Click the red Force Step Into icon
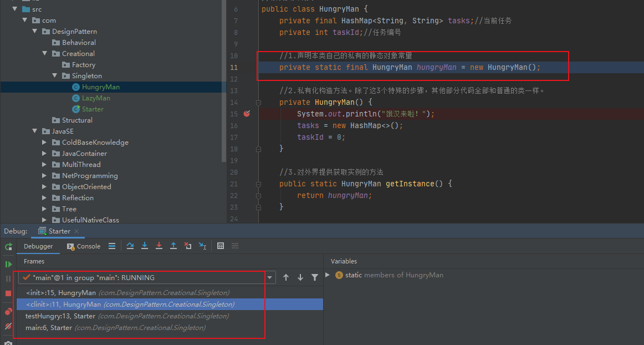This screenshot has height=345, width=644. 159,246
